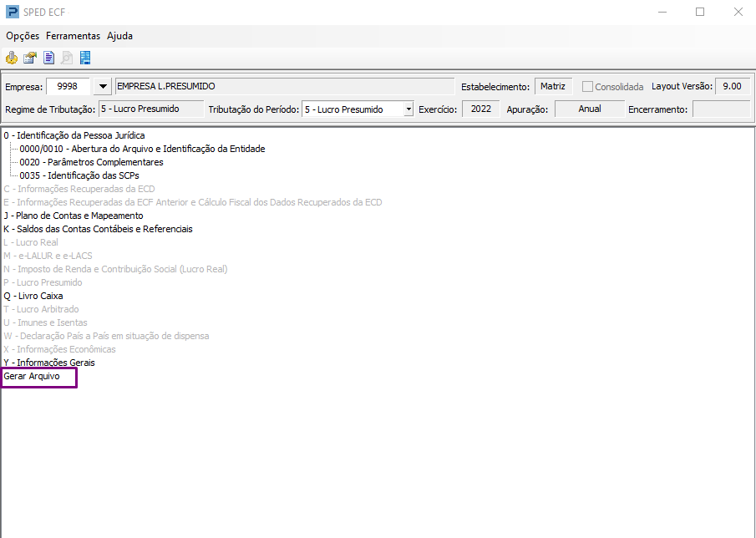Select M - e-LALUR e e-LACS item
The width and height of the screenshot is (756, 538).
coord(48,256)
